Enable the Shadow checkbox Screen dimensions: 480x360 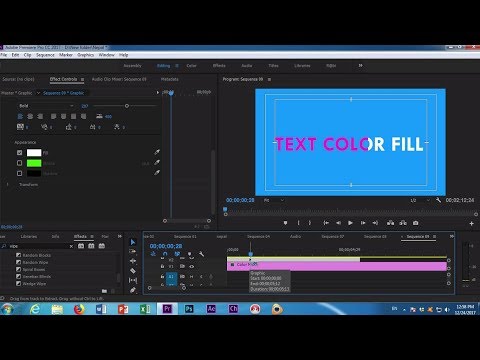click(x=20, y=173)
